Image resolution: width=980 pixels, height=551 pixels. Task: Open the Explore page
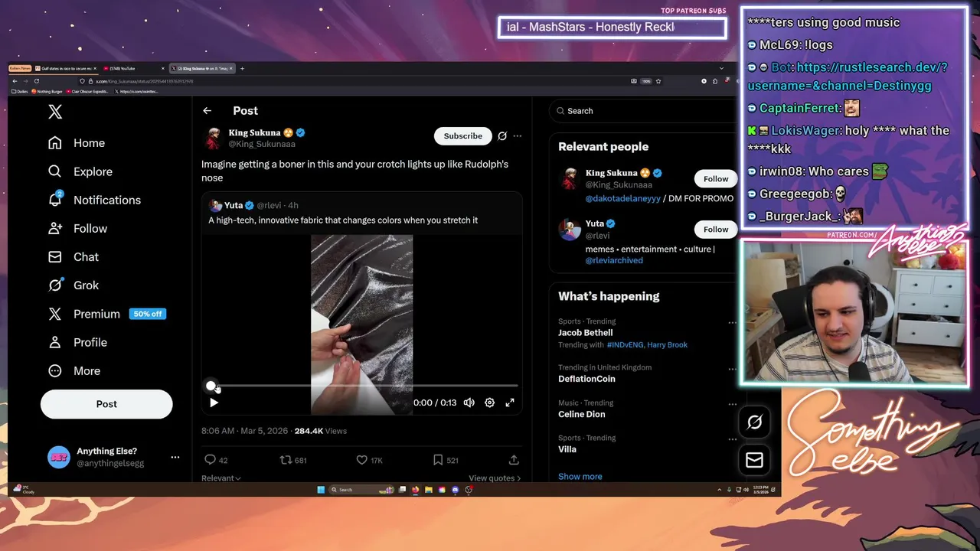click(80, 171)
